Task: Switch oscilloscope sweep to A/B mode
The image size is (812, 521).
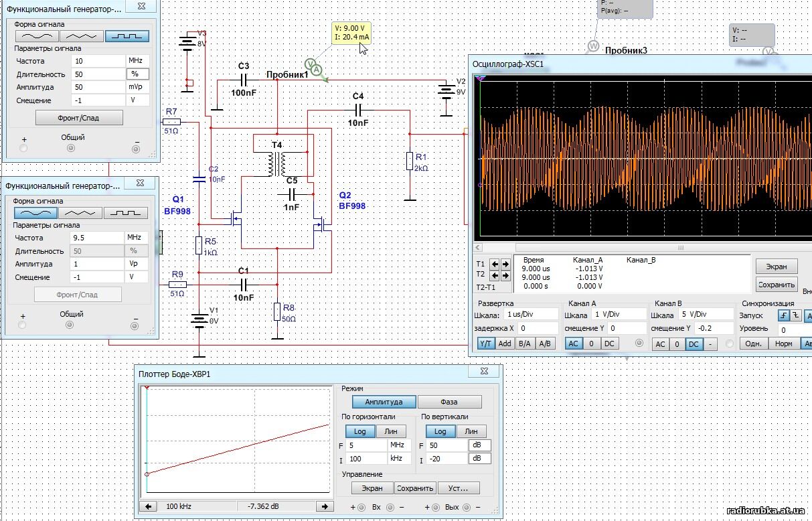Action: click(x=546, y=344)
